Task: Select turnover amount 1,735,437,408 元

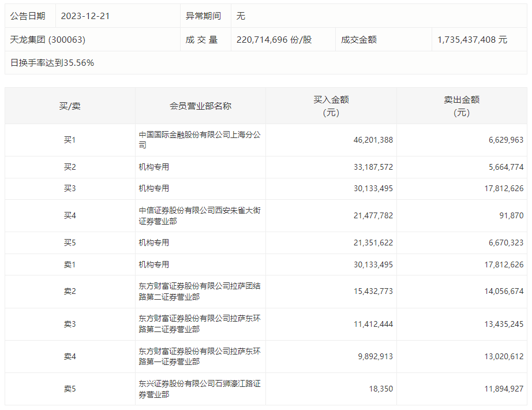Action: coord(473,40)
